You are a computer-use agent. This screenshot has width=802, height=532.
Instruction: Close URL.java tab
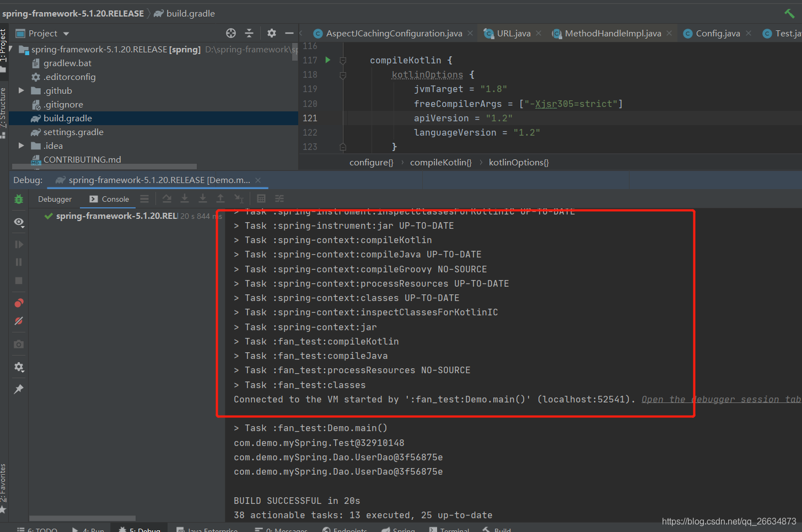(x=539, y=34)
